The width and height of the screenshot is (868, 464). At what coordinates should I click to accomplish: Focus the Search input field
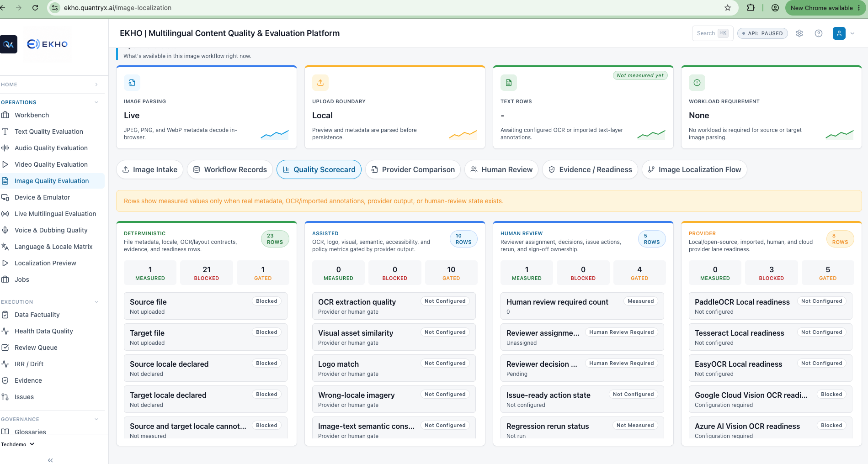coord(713,33)
